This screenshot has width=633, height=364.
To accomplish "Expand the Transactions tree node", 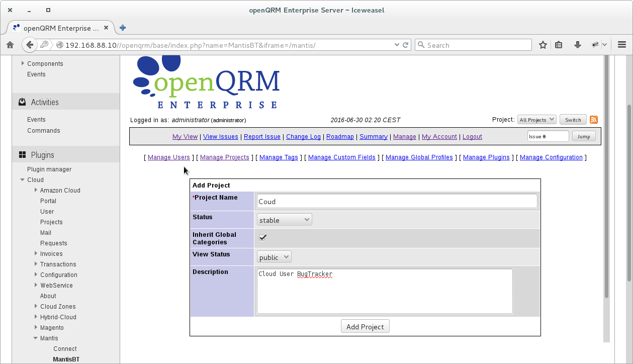I will pyautogui.click(x=36, y=264).
